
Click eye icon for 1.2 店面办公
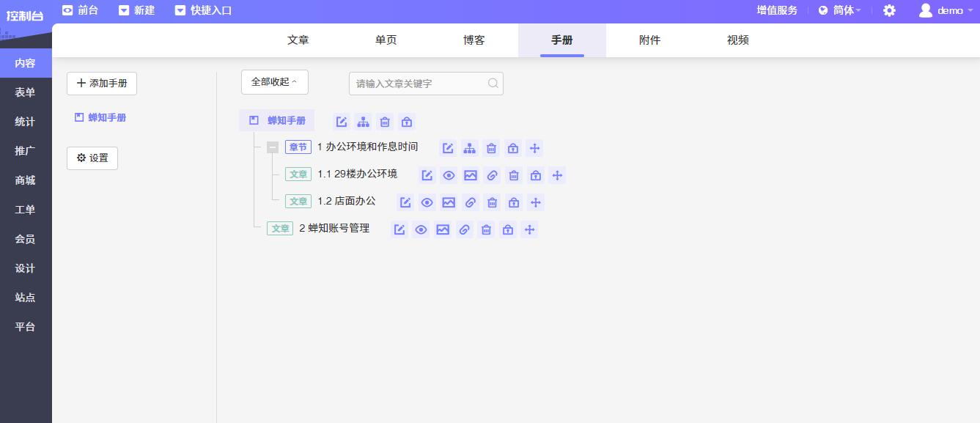point(427,202)
